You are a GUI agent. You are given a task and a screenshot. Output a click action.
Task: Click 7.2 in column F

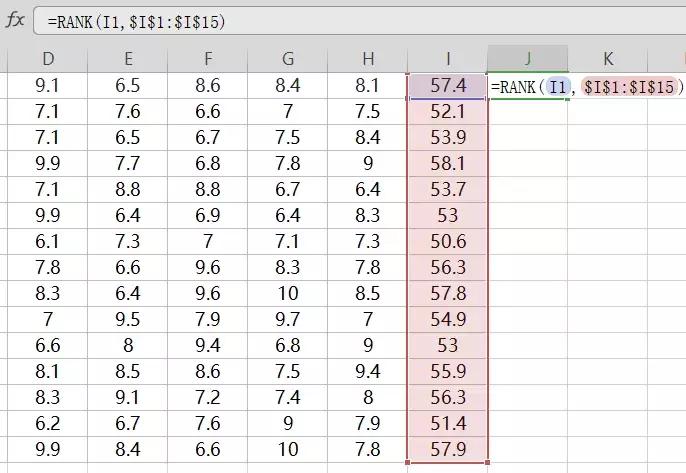(208, 397)
